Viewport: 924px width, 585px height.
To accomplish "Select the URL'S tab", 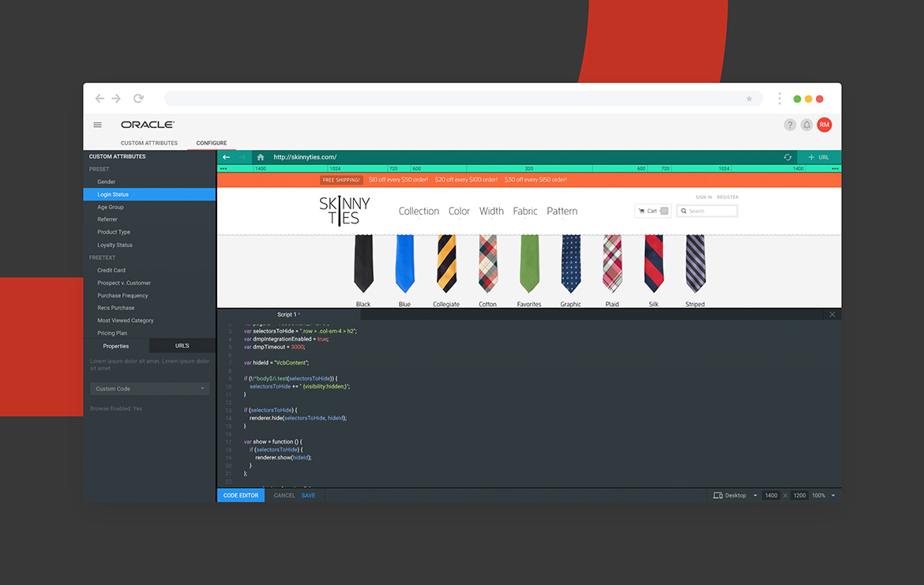I will (182, 346).
